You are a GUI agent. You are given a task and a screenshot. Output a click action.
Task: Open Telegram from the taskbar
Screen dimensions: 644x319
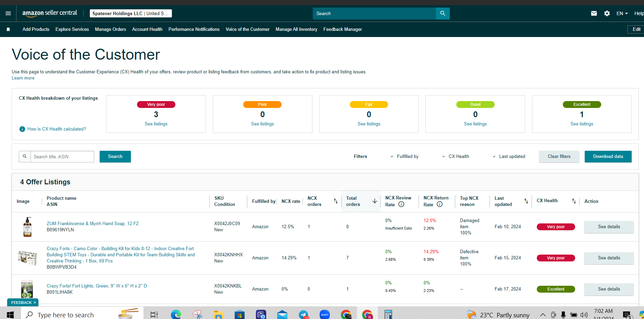click(304, 314)
